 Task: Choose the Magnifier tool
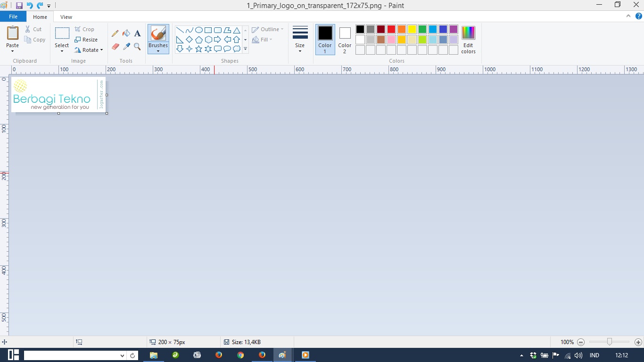pyautogui.click(x=137, y=47)
